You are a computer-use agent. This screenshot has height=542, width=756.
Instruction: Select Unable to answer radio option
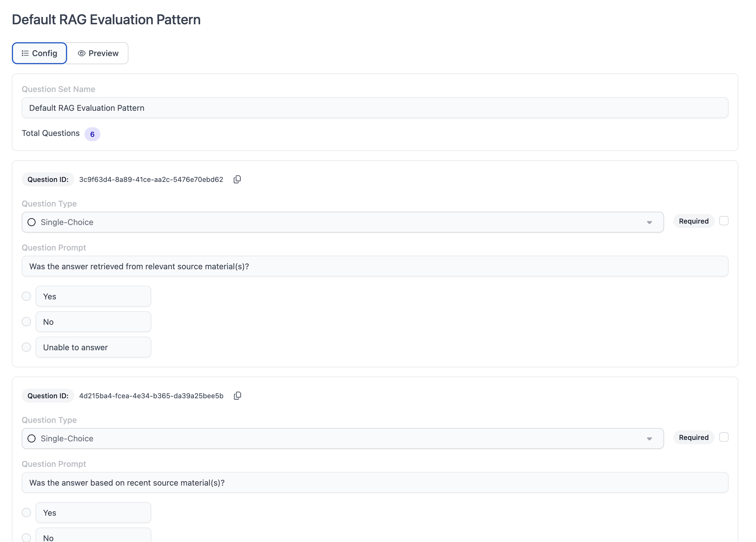tap(26, 347)
